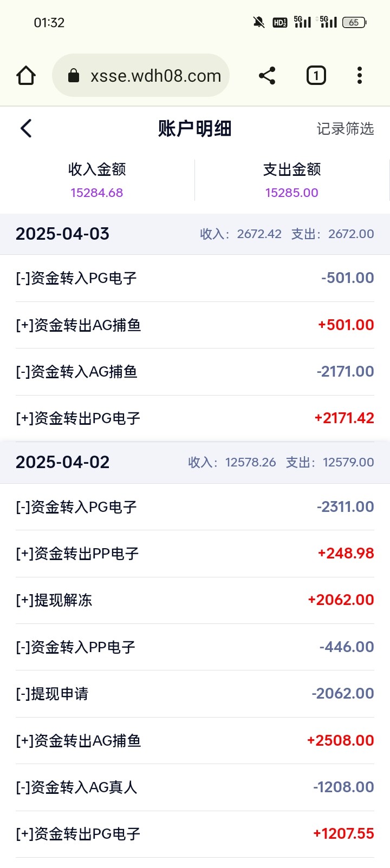This screenshot has height=868, width=390.
Task: Go back using the left arrow
Action: coord(26,129)
